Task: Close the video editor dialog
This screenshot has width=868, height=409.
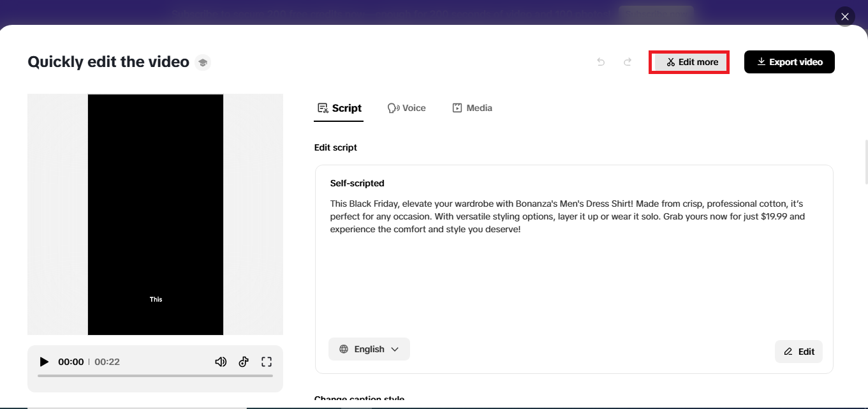Action: tap(844, 16)
